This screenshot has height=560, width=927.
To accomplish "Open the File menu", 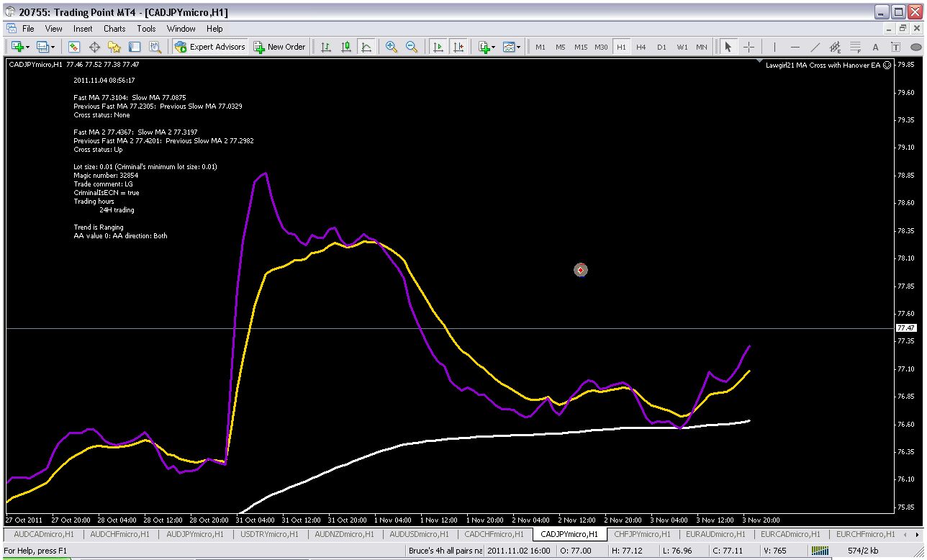I will (x=28, y=29).
